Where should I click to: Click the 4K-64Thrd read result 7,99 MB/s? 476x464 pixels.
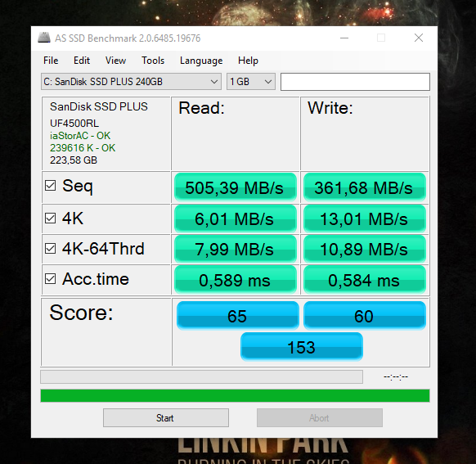click(236, 249)
